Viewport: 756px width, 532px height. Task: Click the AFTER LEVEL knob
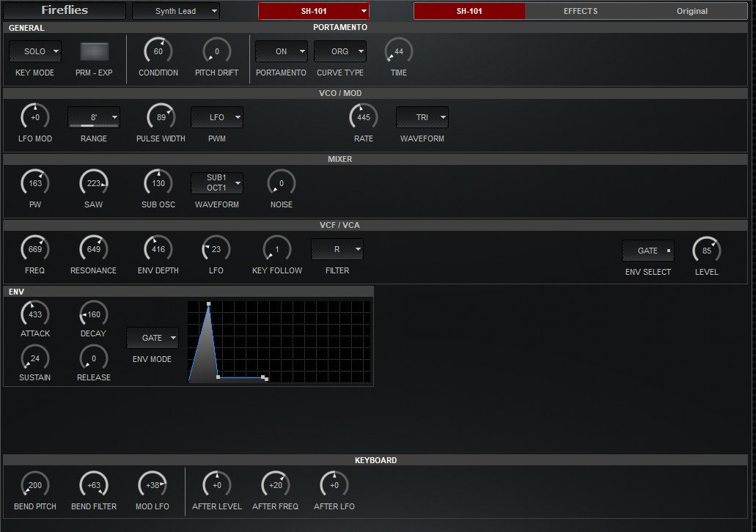(x=217, y=485)
